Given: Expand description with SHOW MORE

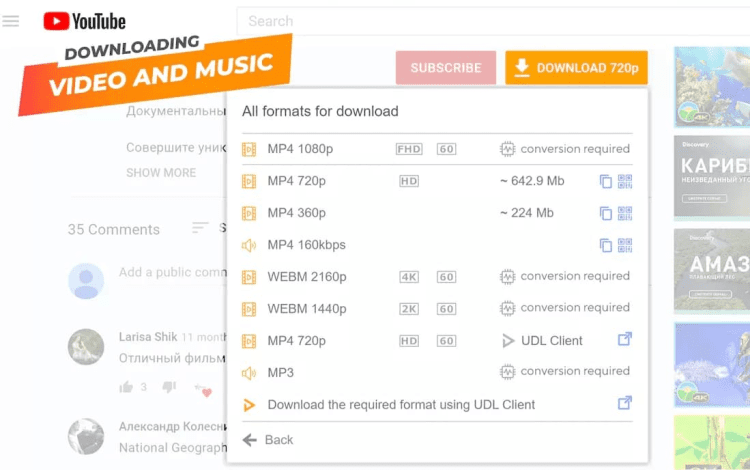Looking at the screenshot, I should 161,173.
